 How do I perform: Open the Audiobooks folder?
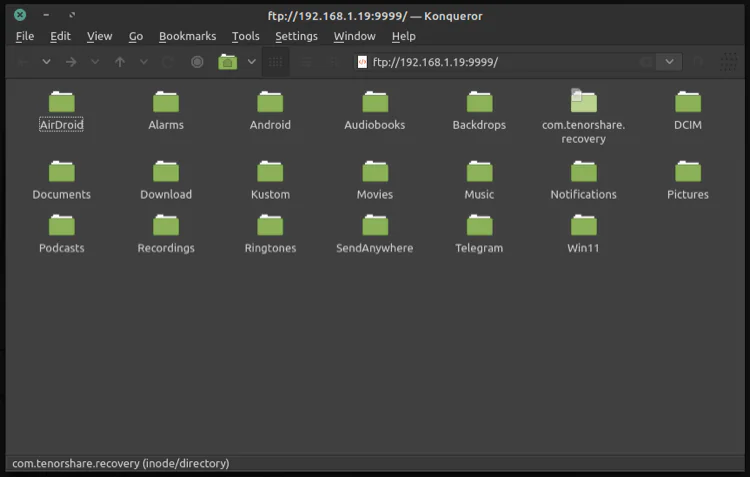click(x=375, y=111)
